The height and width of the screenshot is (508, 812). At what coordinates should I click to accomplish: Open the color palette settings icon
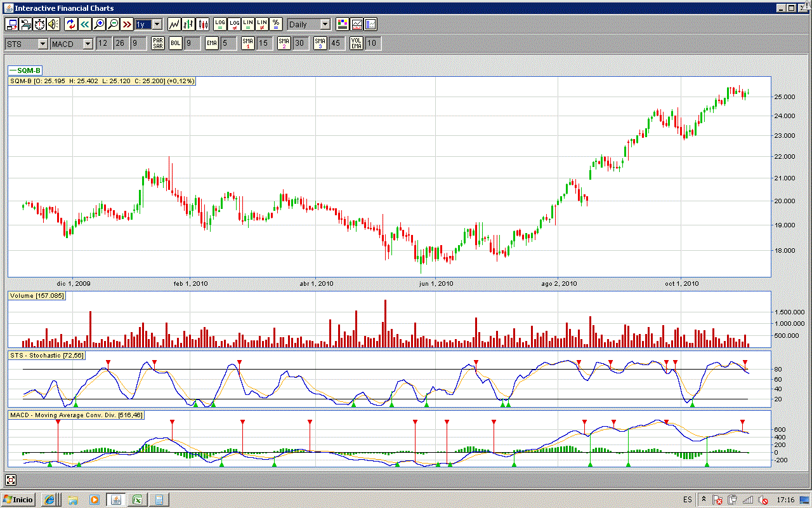click(x=343, y=24)
